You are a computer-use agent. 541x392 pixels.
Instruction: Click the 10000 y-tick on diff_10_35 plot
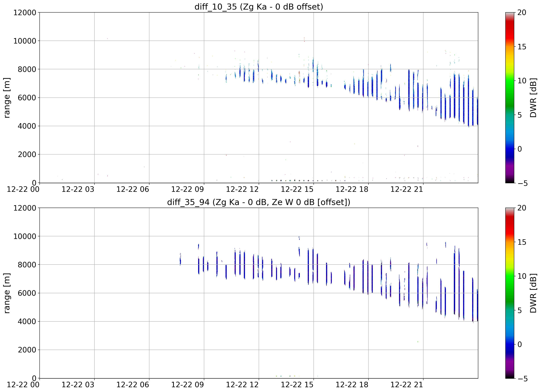[25, 41]
